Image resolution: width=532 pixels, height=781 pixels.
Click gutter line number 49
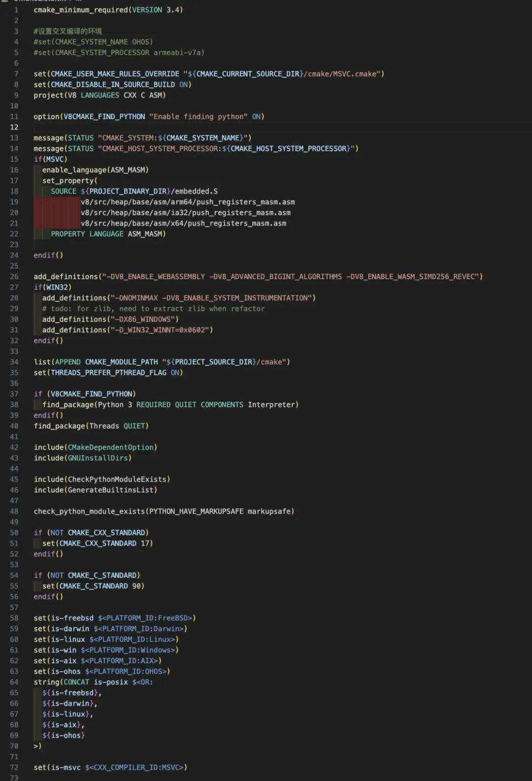(14, 522)
